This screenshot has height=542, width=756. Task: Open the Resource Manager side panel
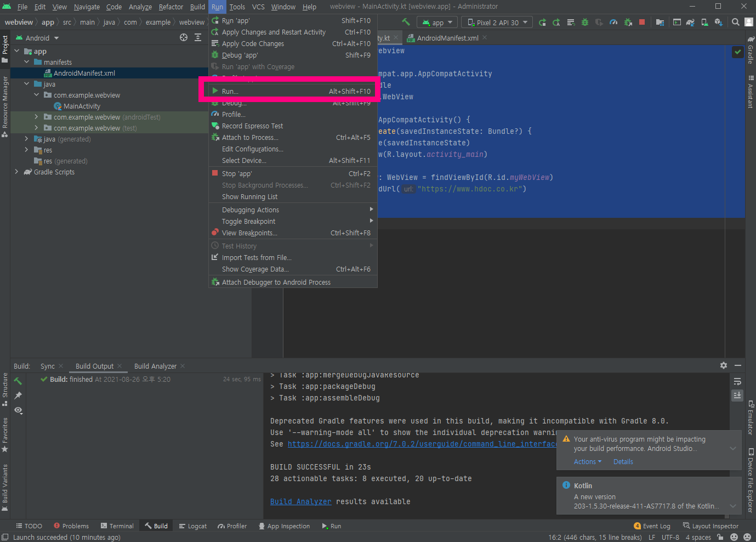[5, 106]
